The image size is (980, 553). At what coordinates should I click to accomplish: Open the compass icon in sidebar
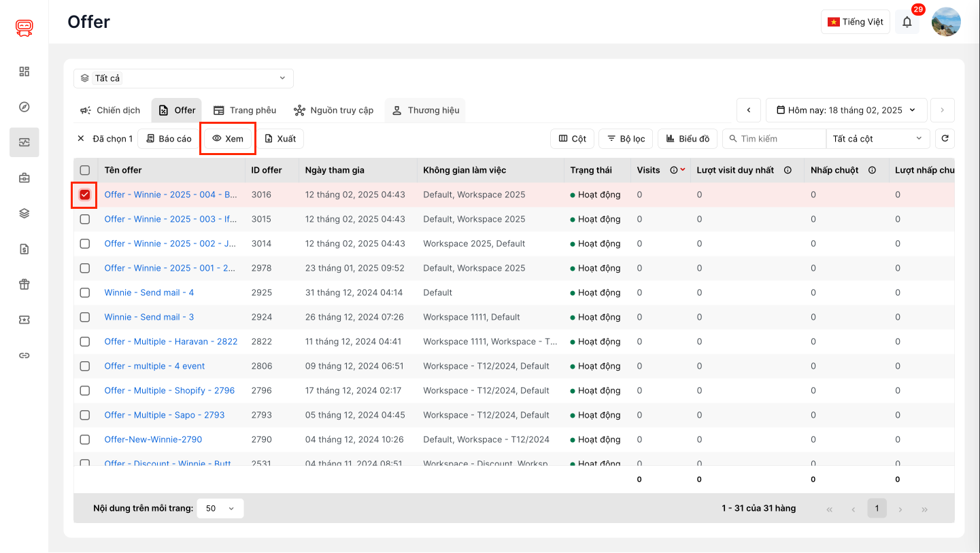(24, 107)
